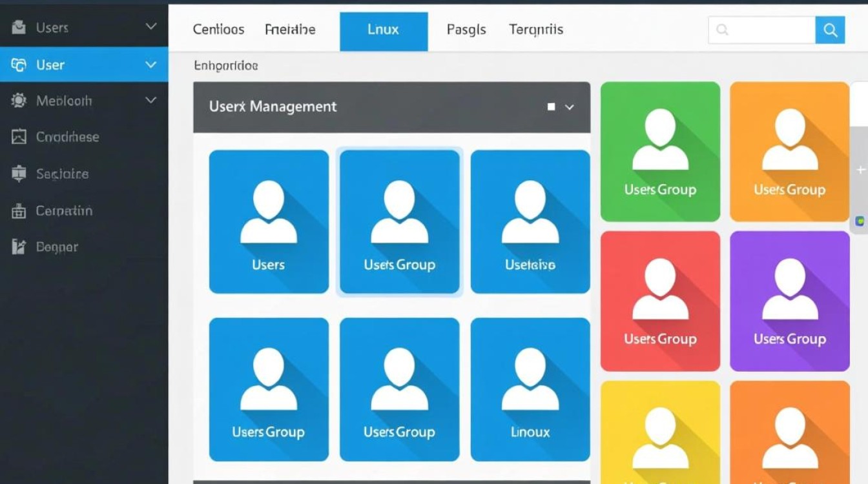Click the white square in Userx Management header

pos(551,107)
